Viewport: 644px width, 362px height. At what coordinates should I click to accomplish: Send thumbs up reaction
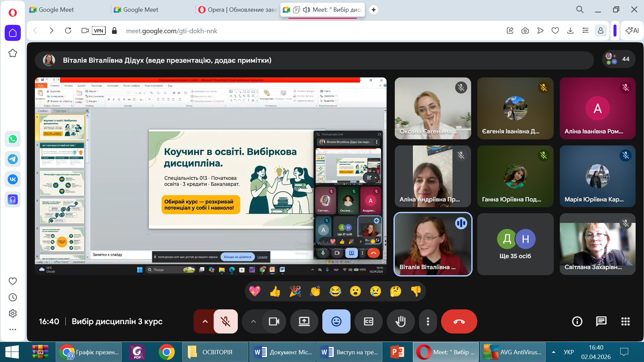(275, 291)
